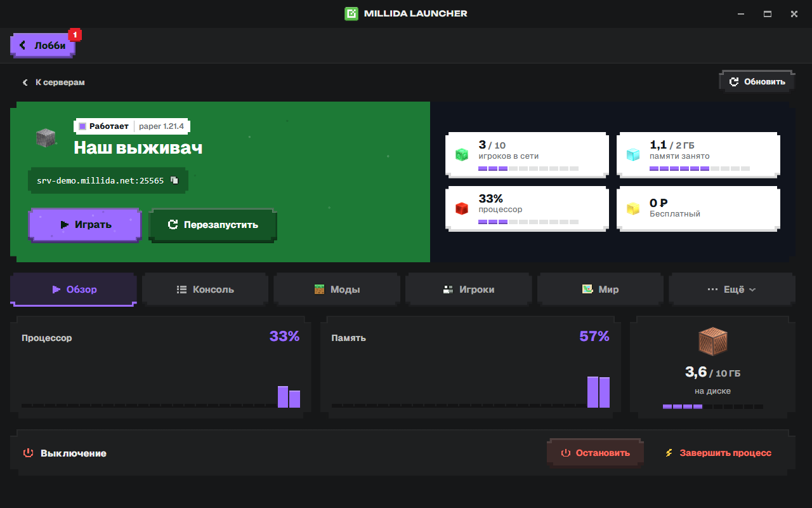Click the Работает status badge

tap(103, 126)
